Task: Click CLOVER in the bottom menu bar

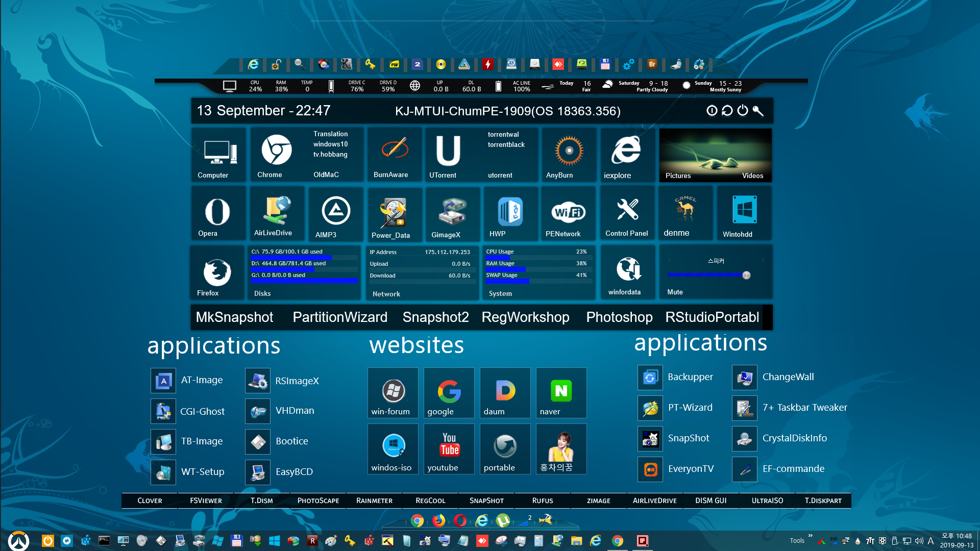Action: tap(150, 500)
